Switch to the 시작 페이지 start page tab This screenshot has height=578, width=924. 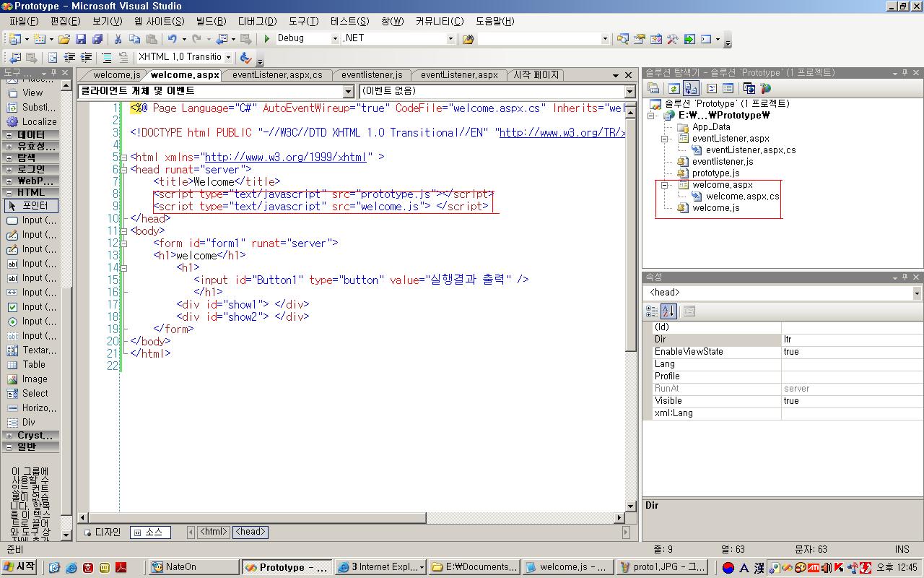click(535, 75)
